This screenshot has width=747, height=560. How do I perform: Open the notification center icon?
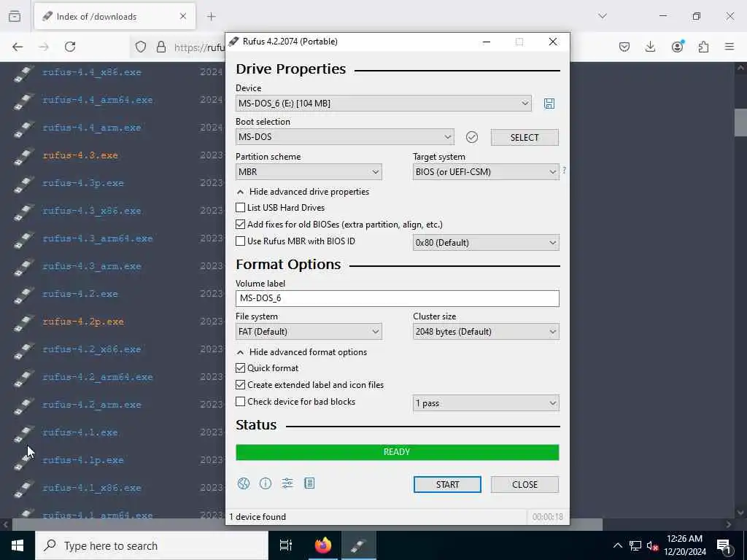click(724, 545)
